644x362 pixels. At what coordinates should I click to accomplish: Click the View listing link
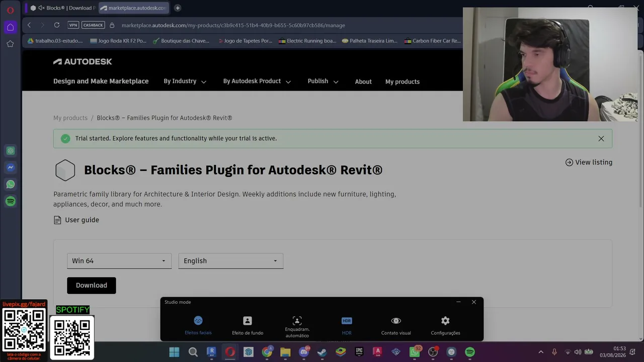tap(589, 162)
